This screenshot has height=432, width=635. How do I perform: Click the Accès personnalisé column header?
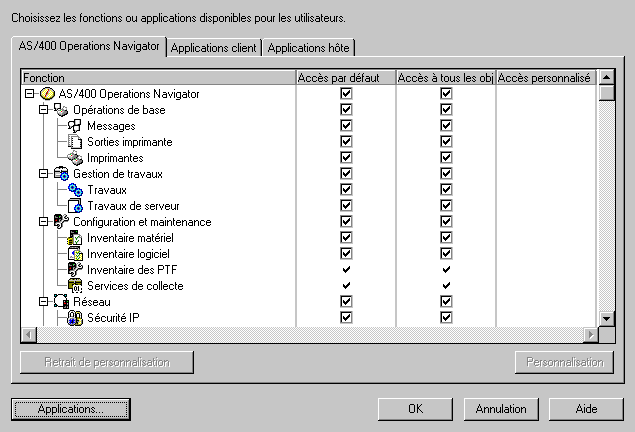(546, 78)
